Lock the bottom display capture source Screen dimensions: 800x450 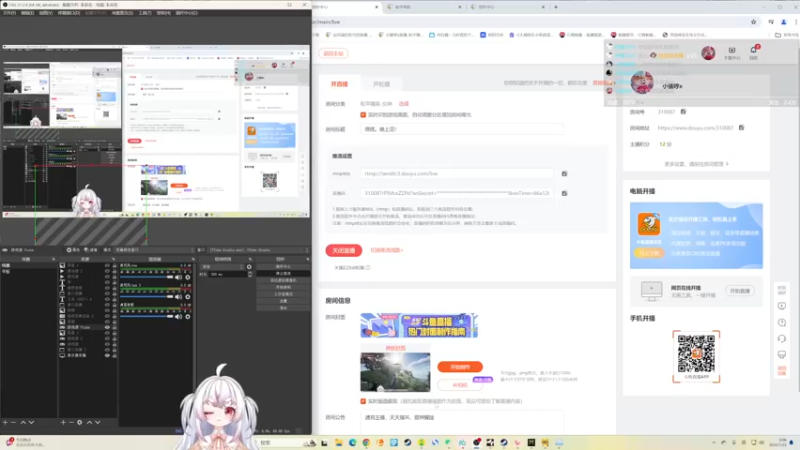point(114,355)
